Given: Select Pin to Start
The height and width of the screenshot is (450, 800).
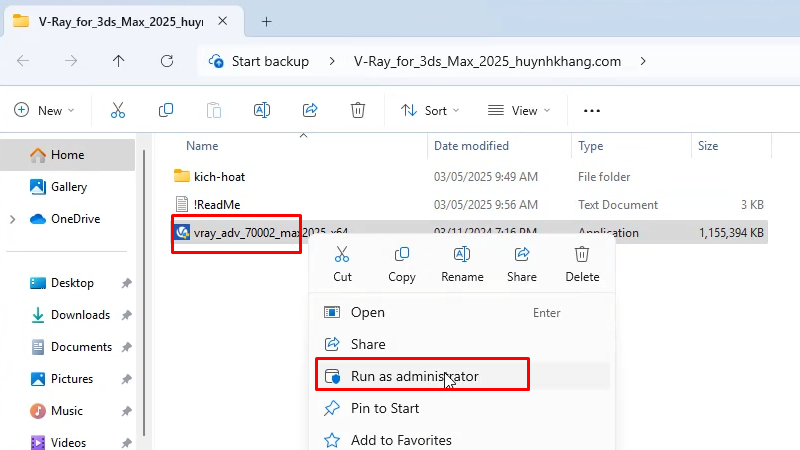Looking at the screenshot, I should pyautogui.click(x=462, y=408).
